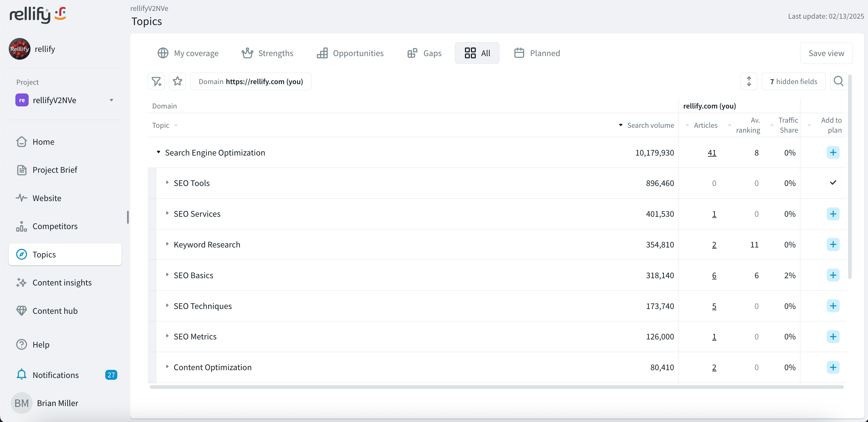Collapse Search Engine Optimization topic
The image size is (868, 422).
pyautogui.click(x=158, y=152)
